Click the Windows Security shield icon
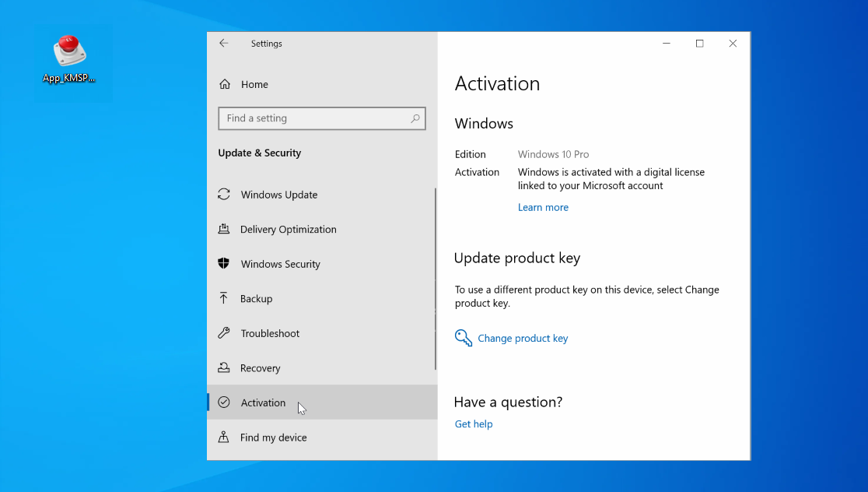 224,264
